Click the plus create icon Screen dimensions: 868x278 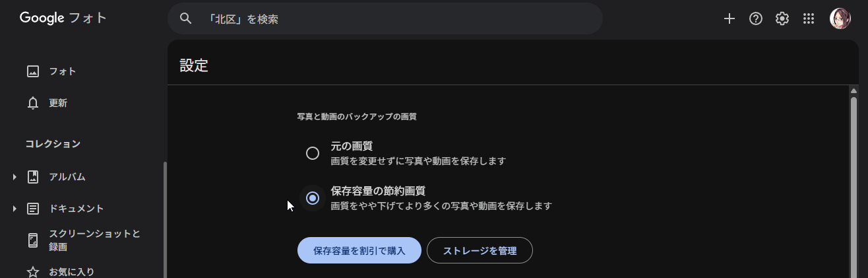coord(729,18)
